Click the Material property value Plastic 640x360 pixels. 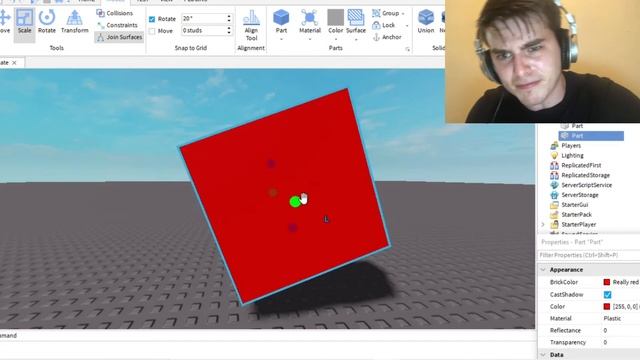coord(612,318)
